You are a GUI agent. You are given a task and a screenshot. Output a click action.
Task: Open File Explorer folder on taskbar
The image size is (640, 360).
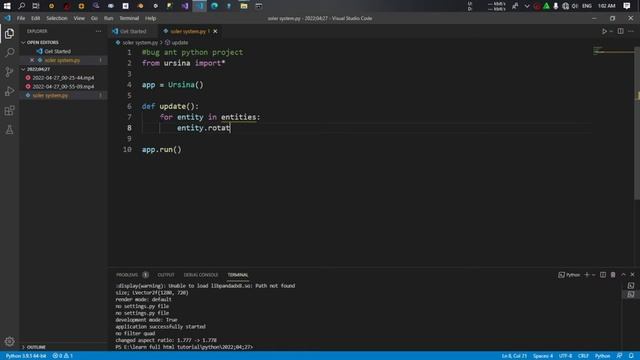(x=244, y=6)
